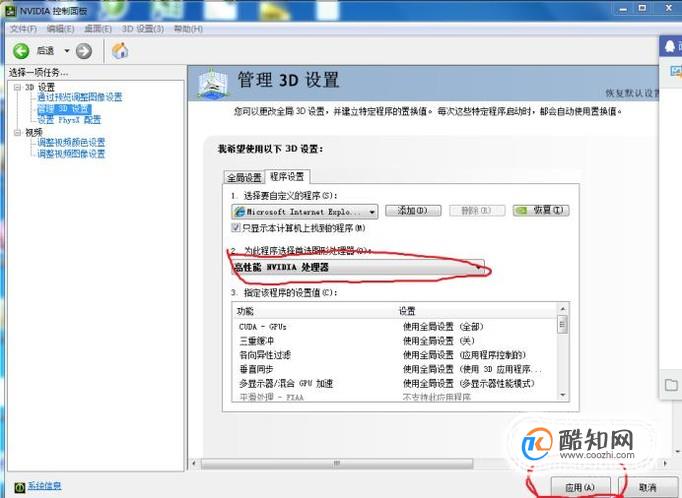
Task: Click the 应用(A) button
Action: (580, 487)
